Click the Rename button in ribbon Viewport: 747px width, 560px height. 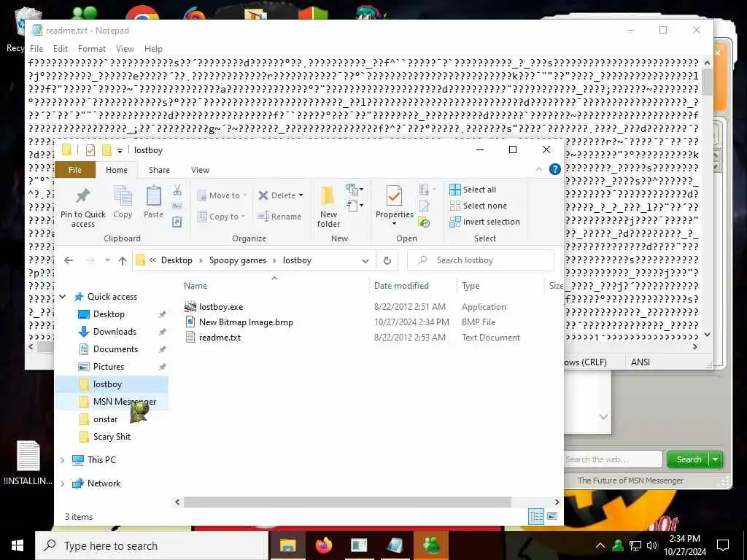pyautogui.click(x=279, y=217)
